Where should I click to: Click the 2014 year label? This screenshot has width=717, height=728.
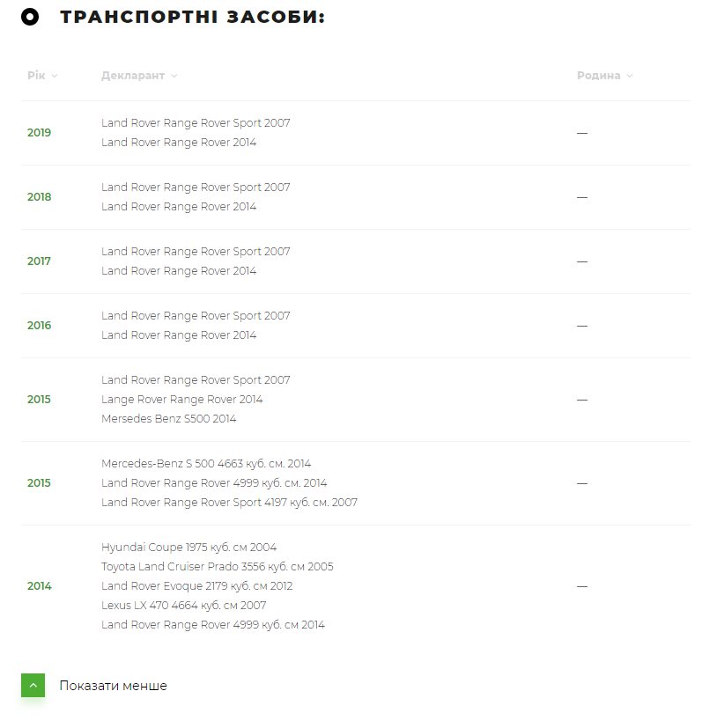[39, 586]
